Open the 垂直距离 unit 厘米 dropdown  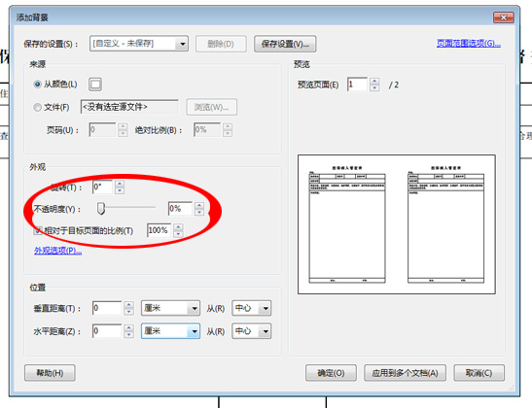pos(170,308)
